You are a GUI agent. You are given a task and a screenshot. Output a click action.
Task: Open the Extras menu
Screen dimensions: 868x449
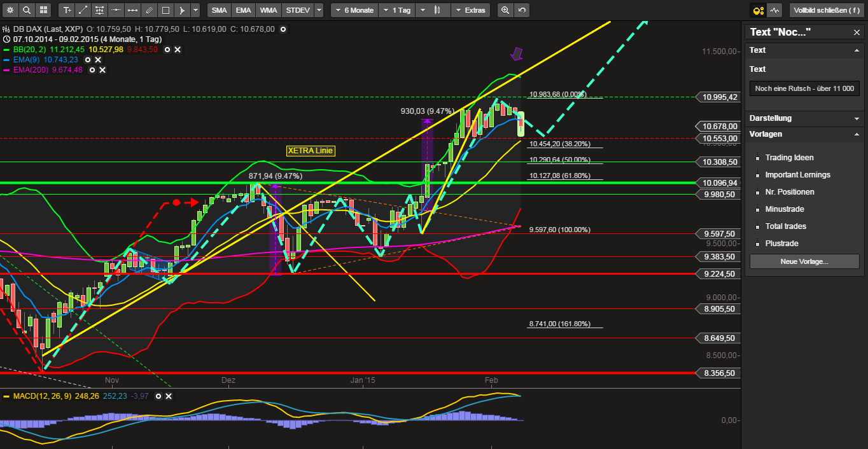470,10
